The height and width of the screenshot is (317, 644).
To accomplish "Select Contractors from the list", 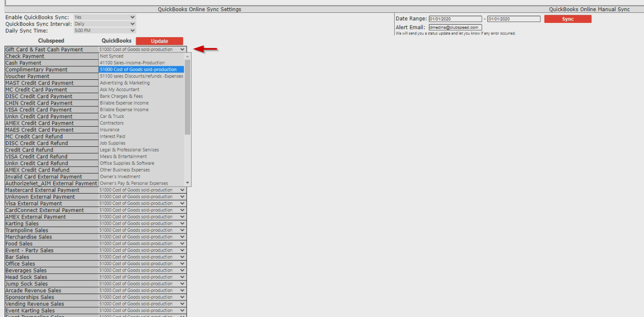I will (x=142, y=123).
